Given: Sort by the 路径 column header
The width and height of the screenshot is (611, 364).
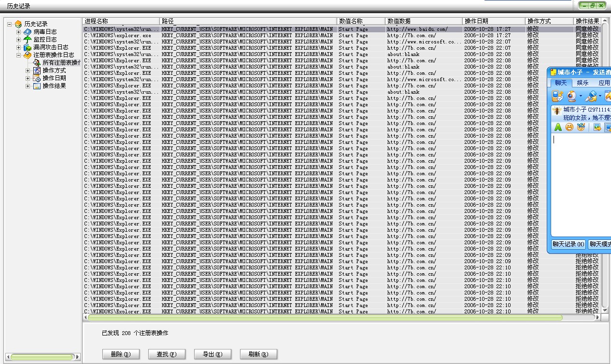Looking at the screenshot, I should [248, 21].
